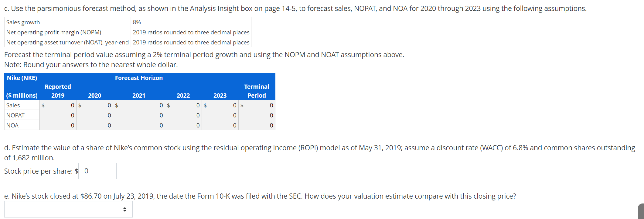Click the NOPAT 2022 forecast cell
The image size is (644, 219).
coord(183,115)
